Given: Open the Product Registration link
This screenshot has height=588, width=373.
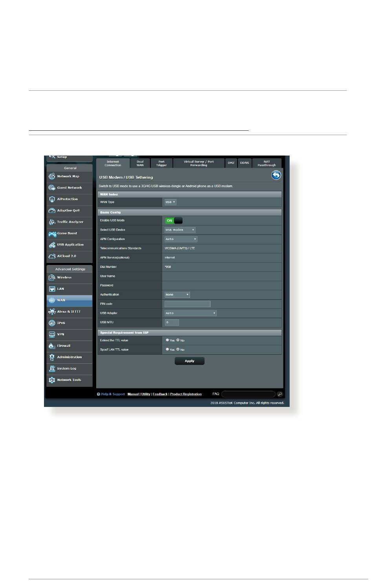Looking at the screenshot, I should (x=186, y=394).
